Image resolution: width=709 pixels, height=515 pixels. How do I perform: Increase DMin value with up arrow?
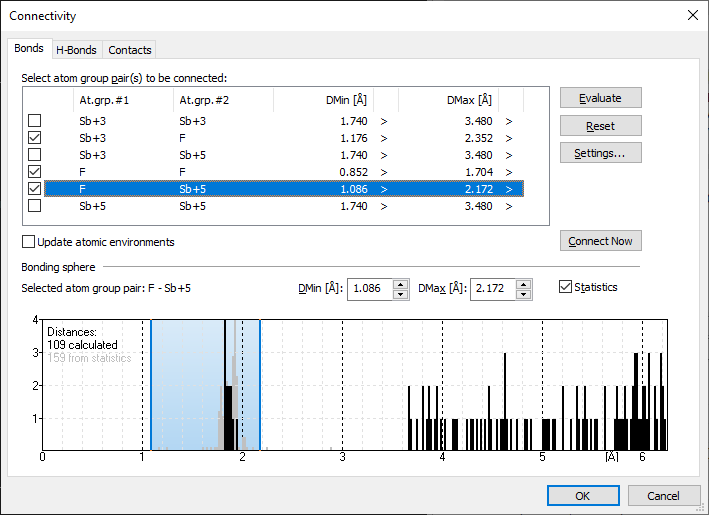tap(401, 284)
